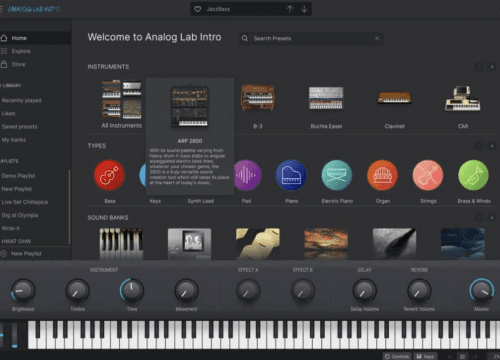Adjust the Movement knob
Image resolution: width=500 pixels, height=360 pixels.
point(186,290)
